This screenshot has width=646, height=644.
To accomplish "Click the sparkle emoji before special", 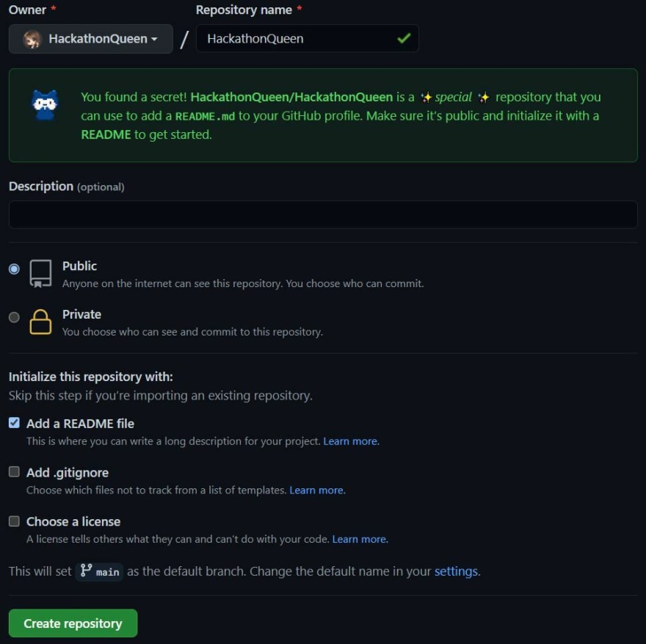I will [427, 98].
